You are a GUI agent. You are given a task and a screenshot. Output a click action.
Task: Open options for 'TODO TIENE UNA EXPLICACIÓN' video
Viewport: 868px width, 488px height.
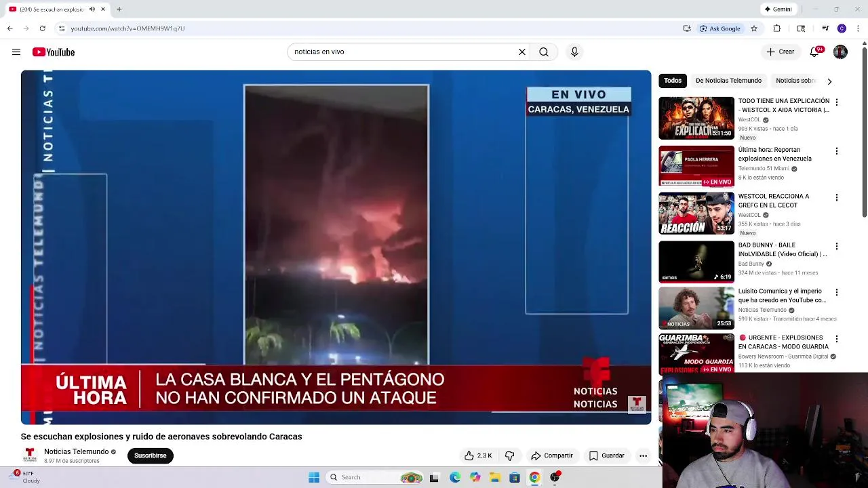point(836,102)
